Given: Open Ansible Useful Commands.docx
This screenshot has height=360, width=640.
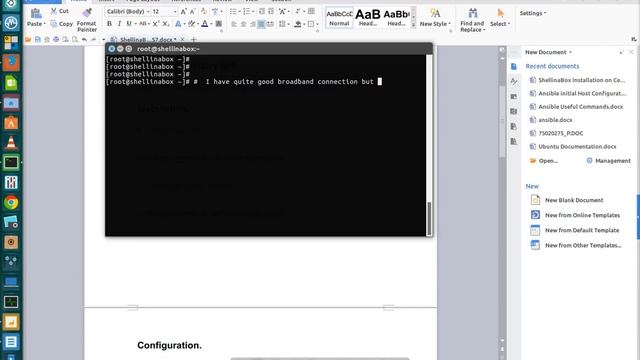Looking at the screenshot, I should (x=576, y=107).
